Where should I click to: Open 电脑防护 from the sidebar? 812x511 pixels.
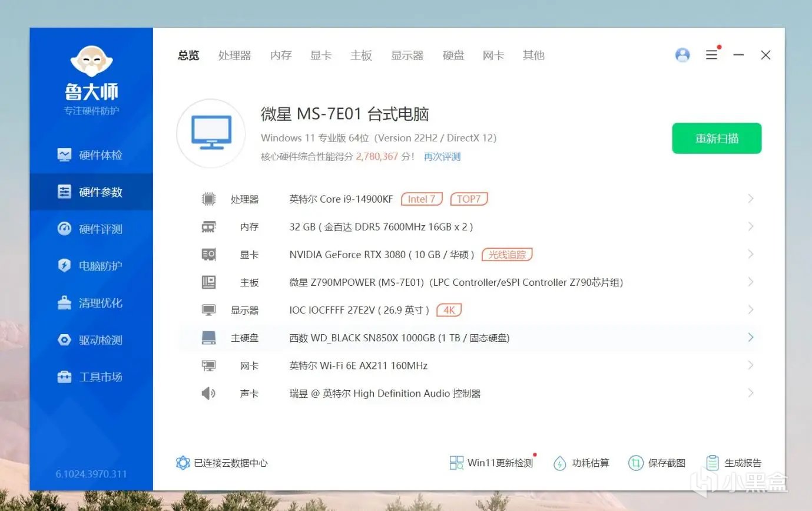click(91, 266)
